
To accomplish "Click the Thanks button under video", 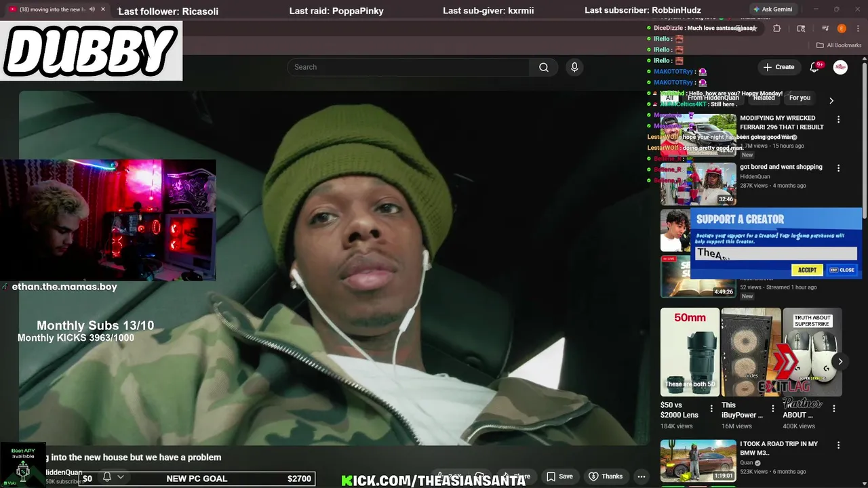I will point(606,476).
